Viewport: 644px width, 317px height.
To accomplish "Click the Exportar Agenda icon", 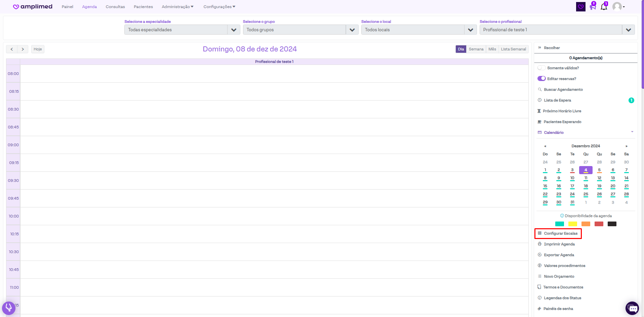I will point(539,255).
